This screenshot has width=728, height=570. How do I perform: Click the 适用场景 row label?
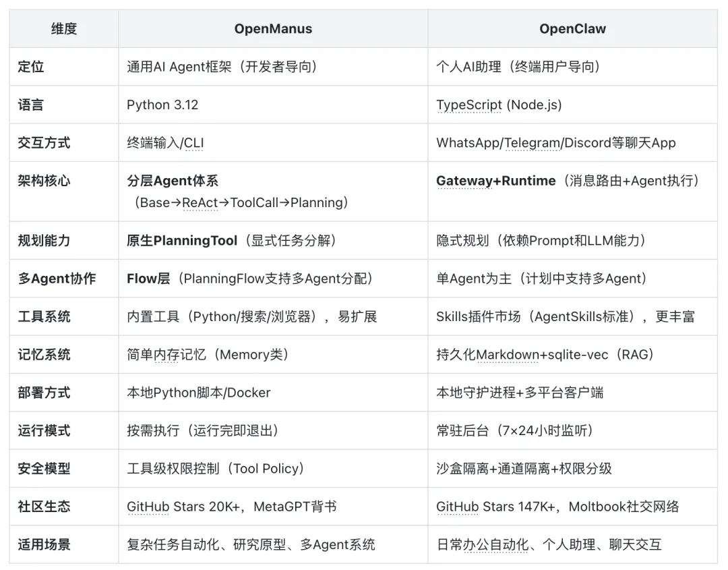coord(44,544)
